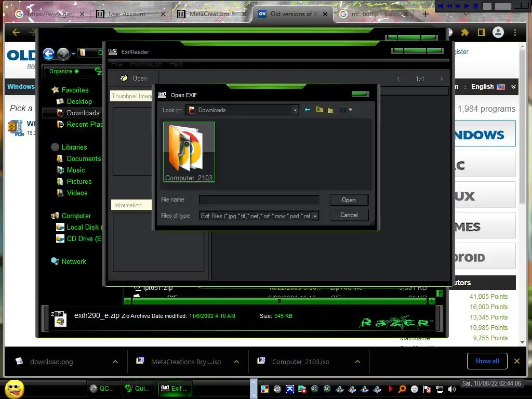
Task: Open options for Computer_2103.iso download
Action: [x=357, y=362]
